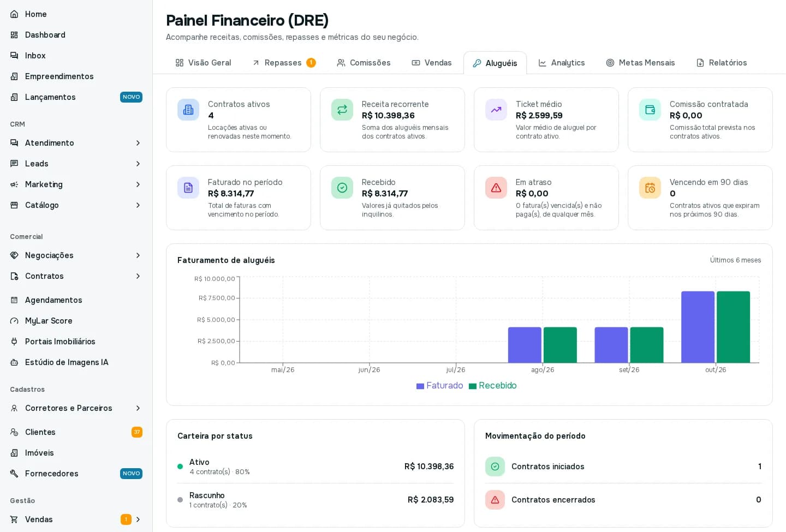Expand the Negociações submenu chevron
This screenshot has width=786, height=532.
click(138, 255)
